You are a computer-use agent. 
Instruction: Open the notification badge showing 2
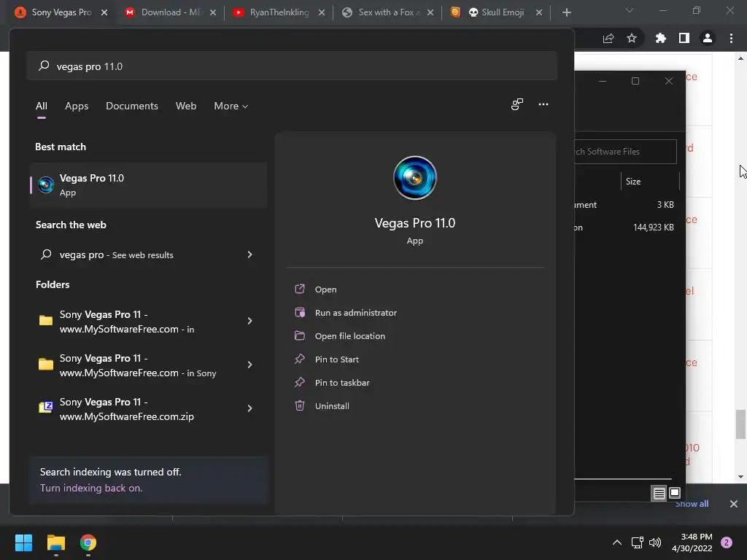tap(727, 542)
